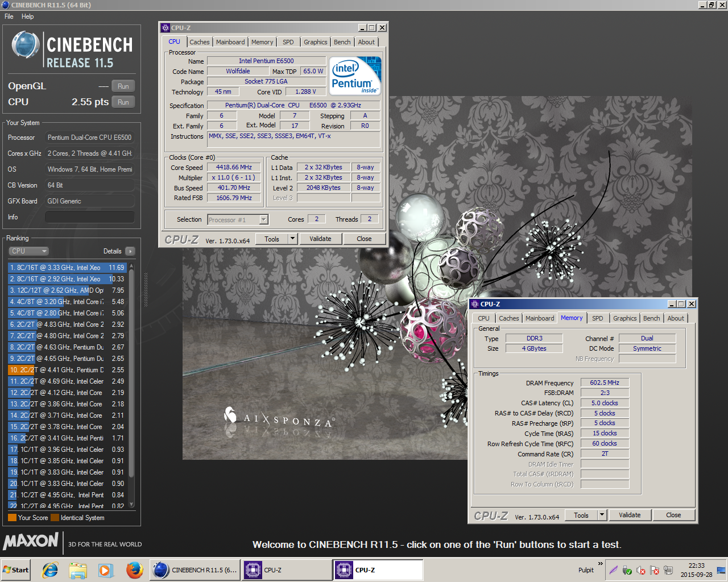728x582 pixels.
Task: Switch to Caches tab in CPU window
Action: [x=200, y=42]
